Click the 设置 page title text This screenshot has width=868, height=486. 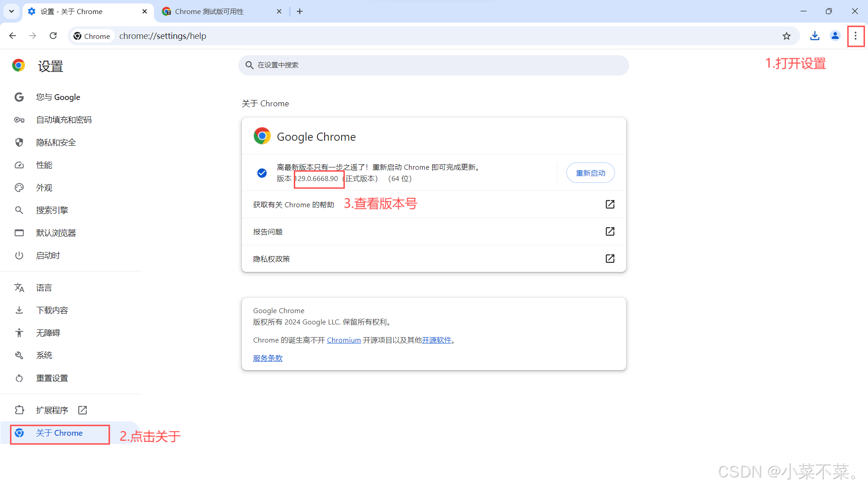pos(51,66)
